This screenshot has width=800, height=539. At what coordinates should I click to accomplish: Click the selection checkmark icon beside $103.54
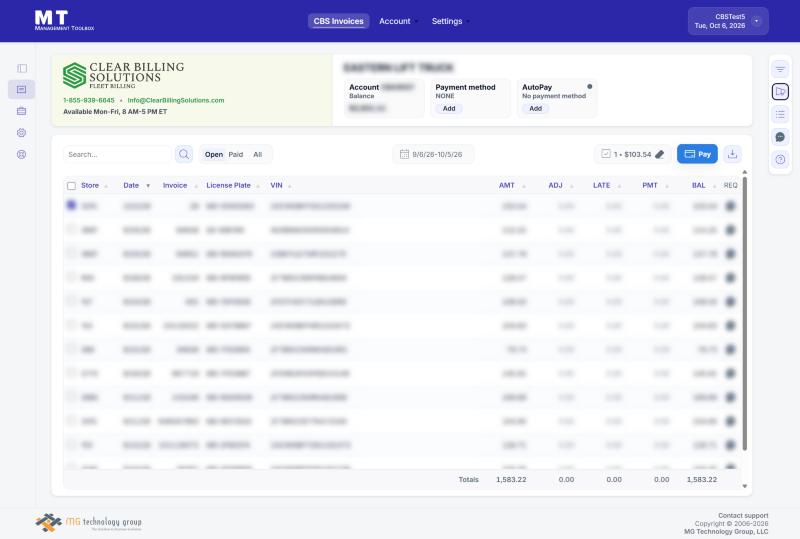(x=606, y=154)
